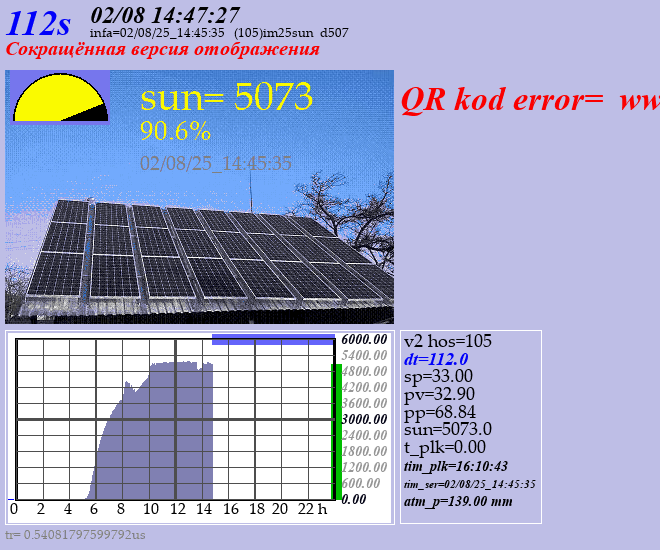This screenshot has height=550, width=660.
Task: Click the '0.00' chart scale label
Action: (x=354, y=499)
